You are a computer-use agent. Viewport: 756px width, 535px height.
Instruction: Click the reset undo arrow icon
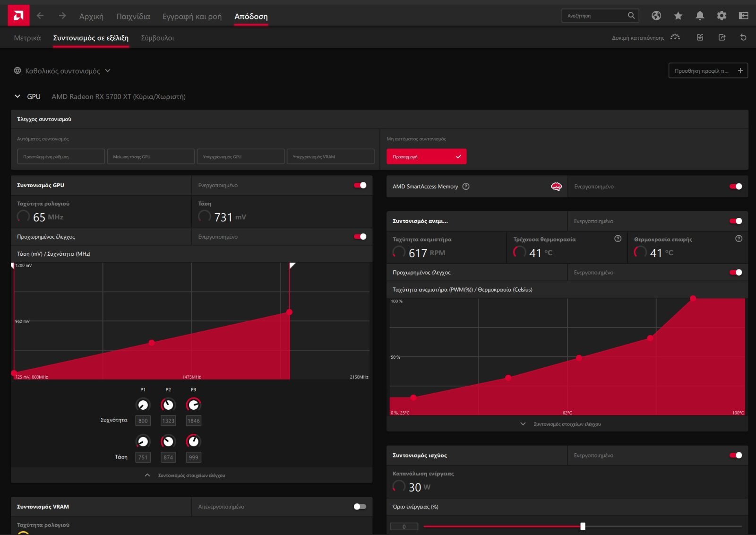[x=743, y=37]
